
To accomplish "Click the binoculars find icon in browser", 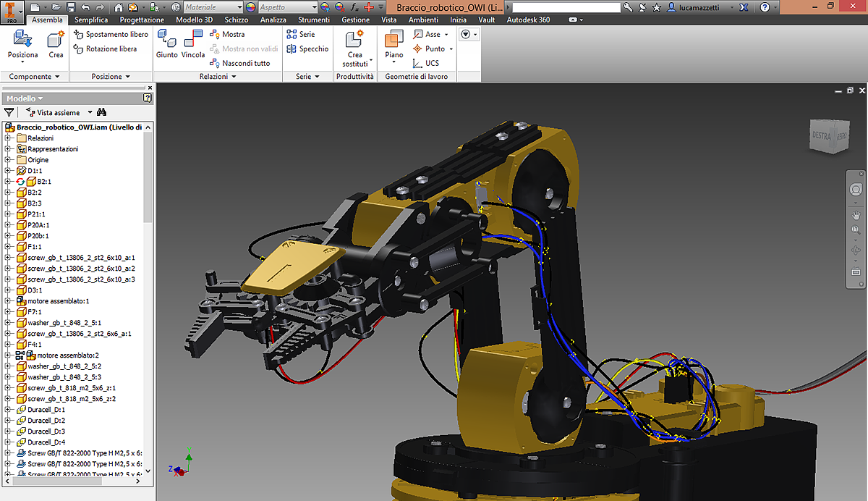I will pyautogui.click(x=102, y=112).
